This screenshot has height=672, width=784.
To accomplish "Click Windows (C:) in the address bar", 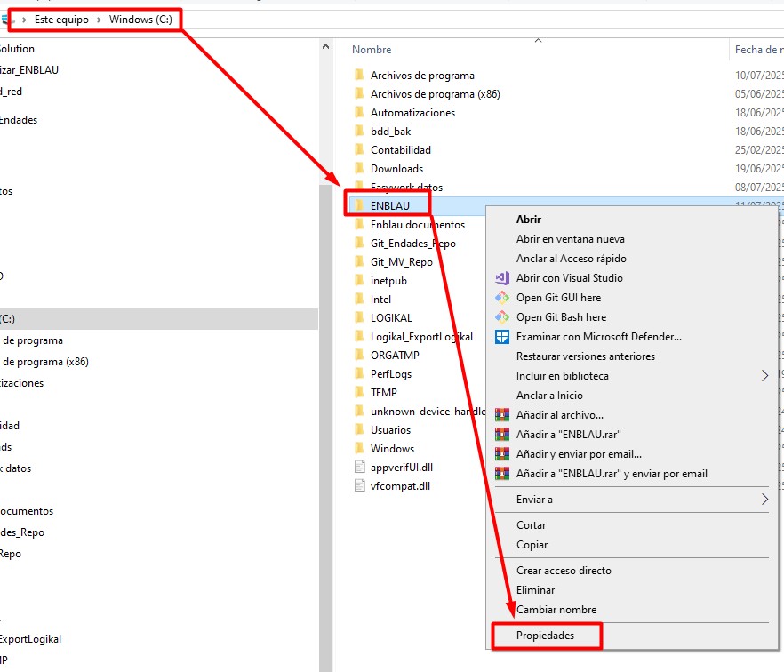I will point(140,20).
